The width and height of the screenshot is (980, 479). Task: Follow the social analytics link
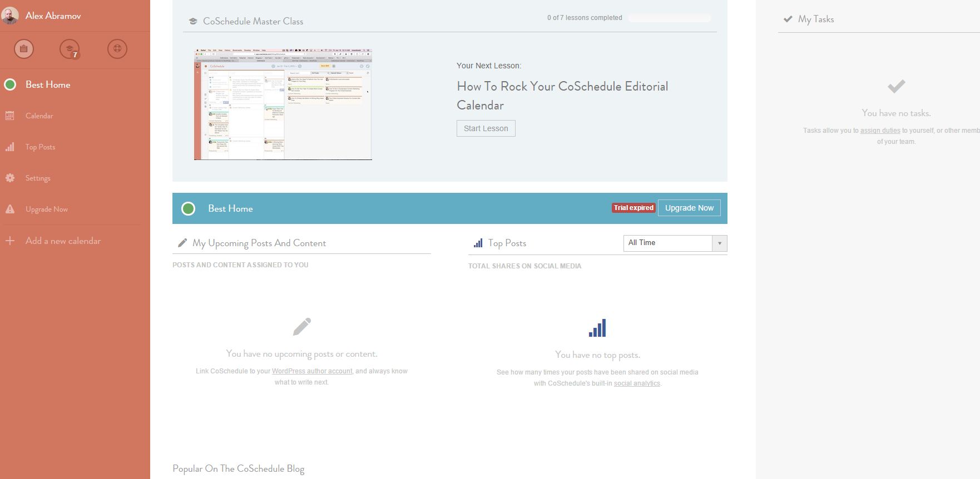click(x=637, y=383)
